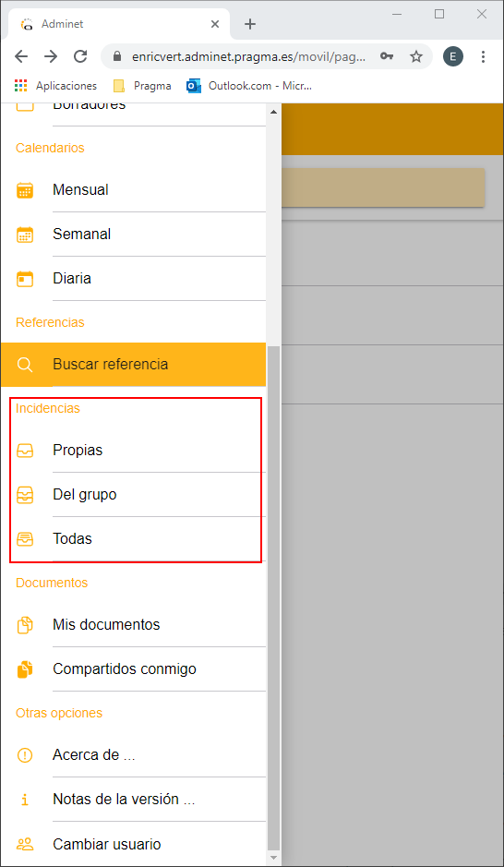The height and width of the screenshot is (867, 504).
Task: Click the address bar URL field
Action: 248,55
